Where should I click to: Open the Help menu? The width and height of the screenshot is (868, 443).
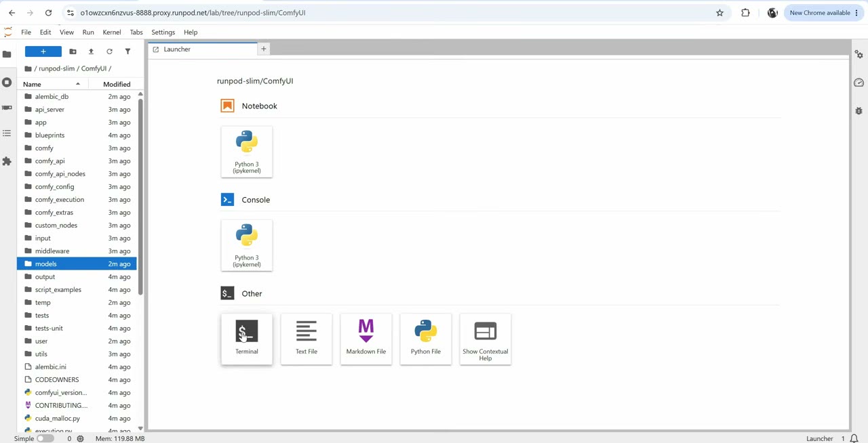[191, 32]
